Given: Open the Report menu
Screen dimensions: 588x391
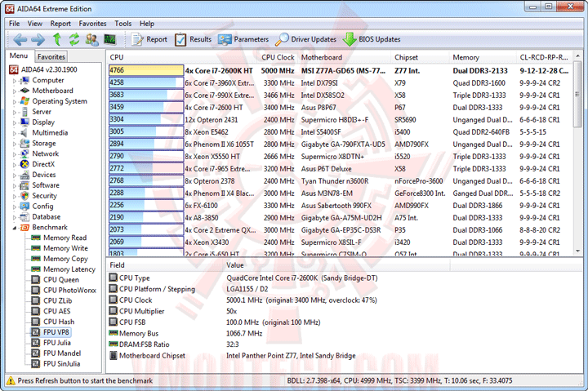Looking at the screenshot, I should (x=60, y=24).
